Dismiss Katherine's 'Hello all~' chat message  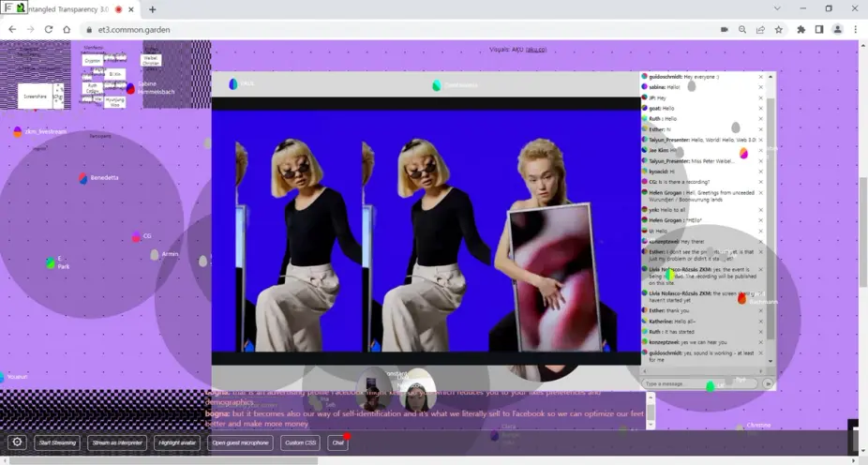tap(760, 322)
